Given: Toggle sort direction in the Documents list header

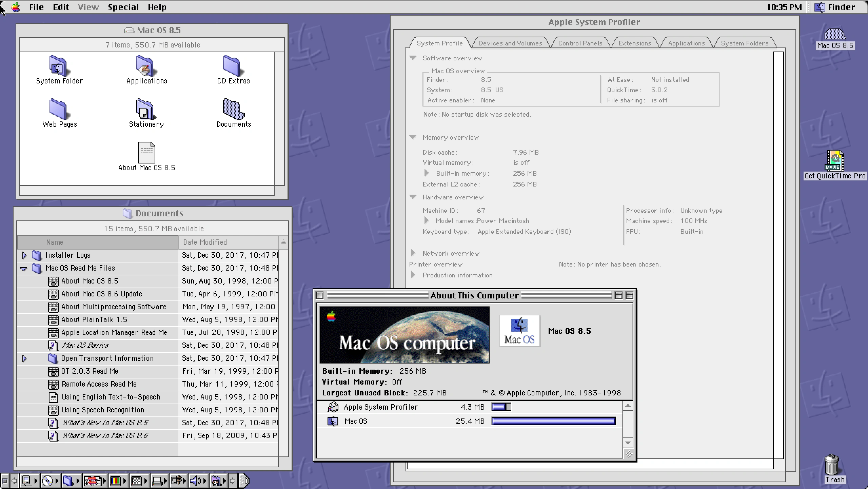Looking at the screenshot, I should [283, 242].
